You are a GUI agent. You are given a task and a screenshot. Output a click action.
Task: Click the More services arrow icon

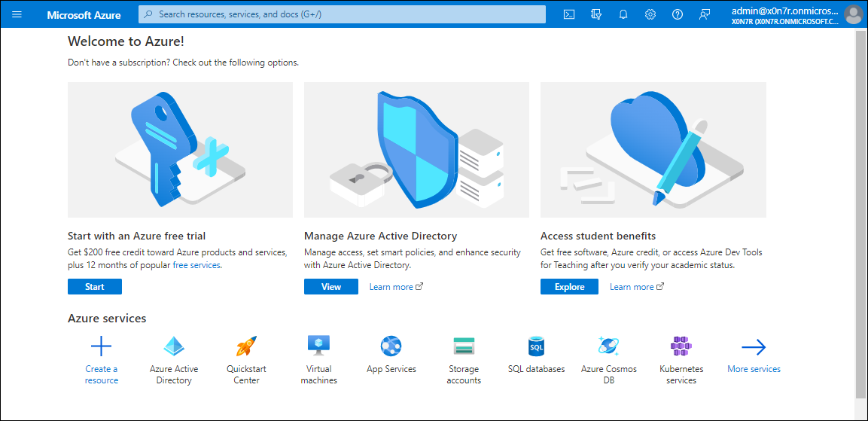pyautogui.click(x=754, y=347)
